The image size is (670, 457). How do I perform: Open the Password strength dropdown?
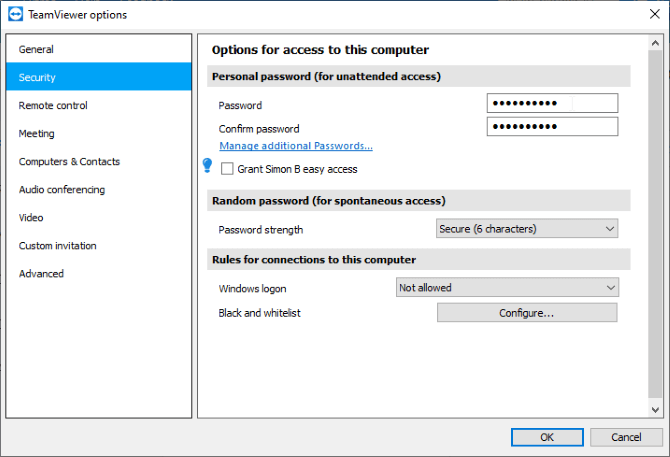click(x=527, y=228)
